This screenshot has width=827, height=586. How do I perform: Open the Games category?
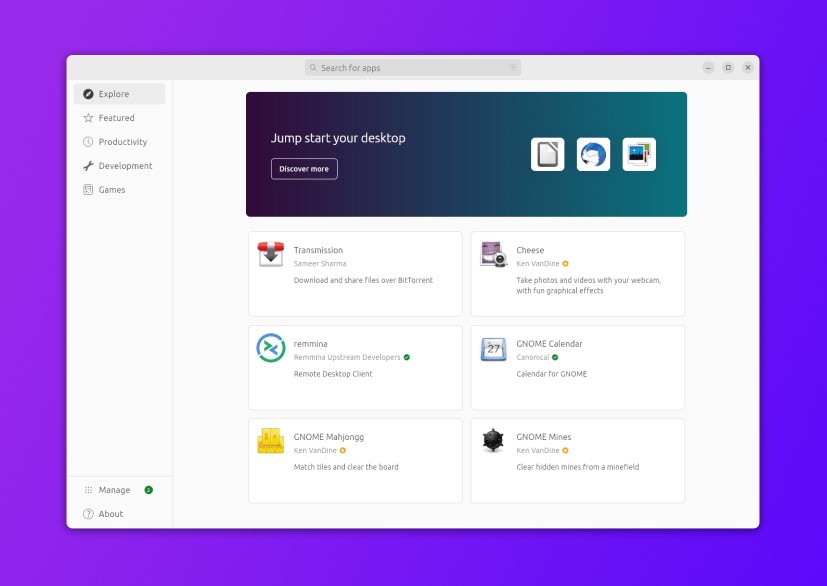(x=119, y=190)
